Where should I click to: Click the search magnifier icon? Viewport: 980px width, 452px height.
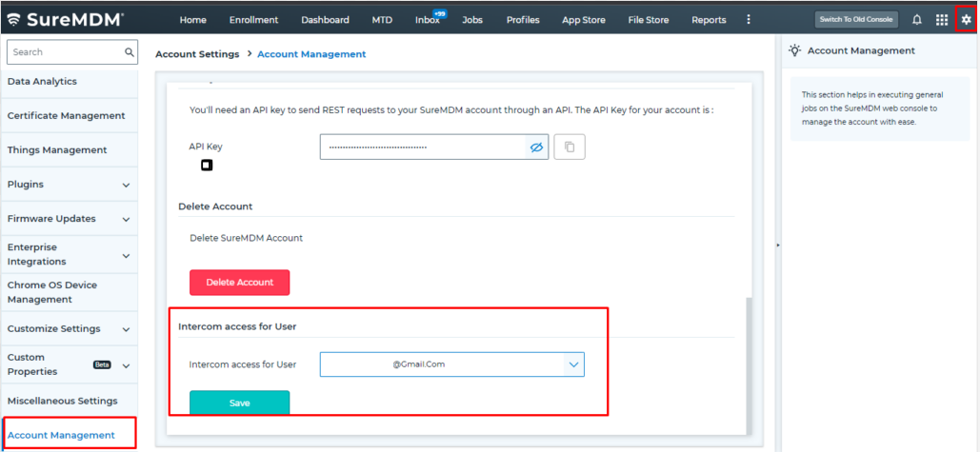130,51
